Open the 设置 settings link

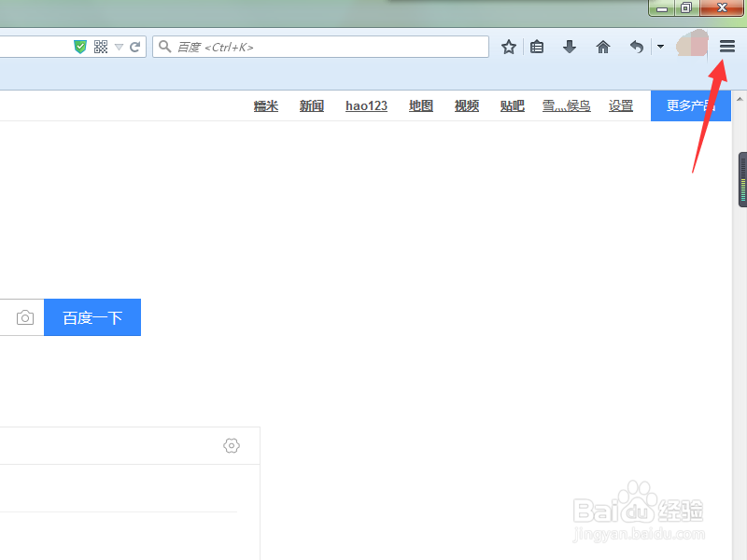tap(621, 105)
